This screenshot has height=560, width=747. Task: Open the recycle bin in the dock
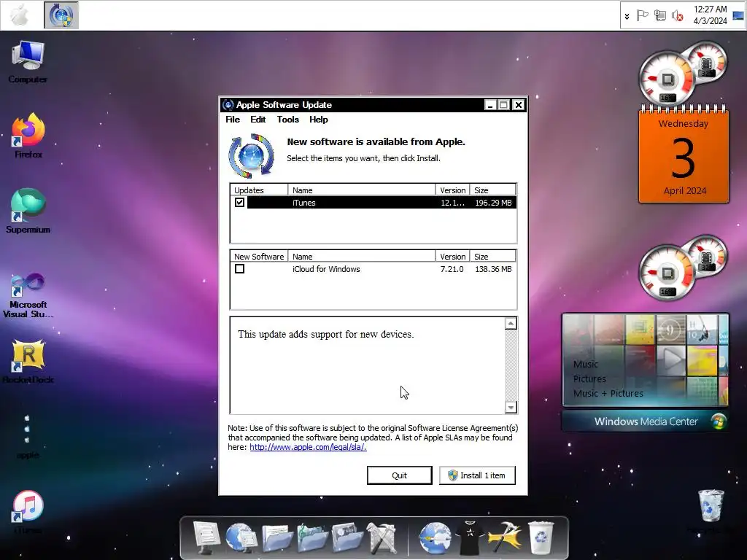(x=541, y=538)
